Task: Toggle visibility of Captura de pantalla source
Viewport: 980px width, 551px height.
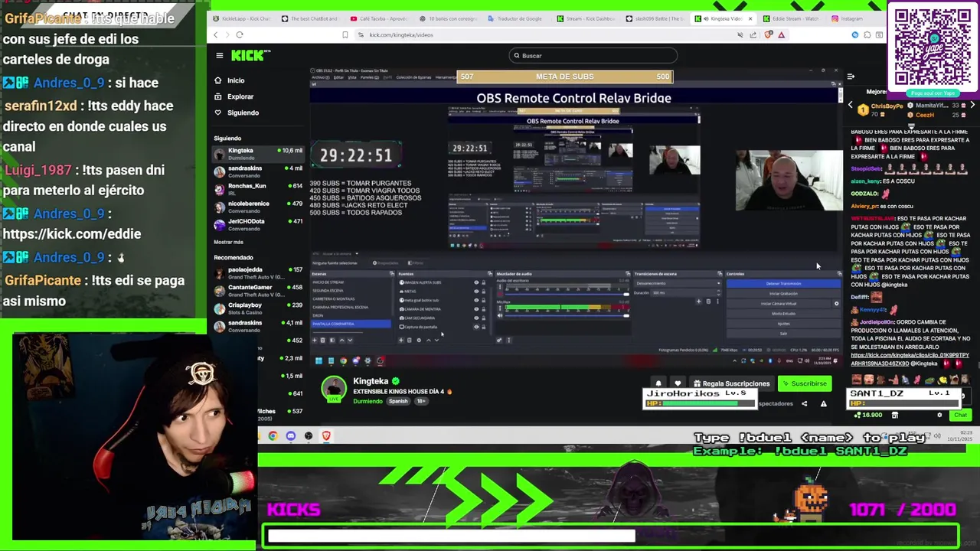Action: pos(476,327)
